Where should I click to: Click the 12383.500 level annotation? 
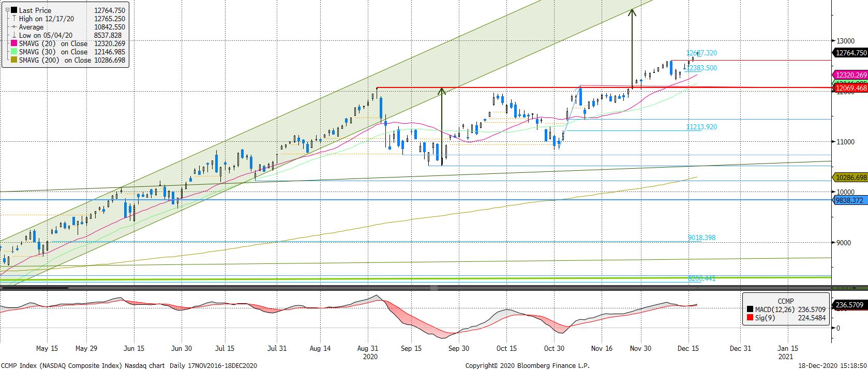[x=701, y=68]
